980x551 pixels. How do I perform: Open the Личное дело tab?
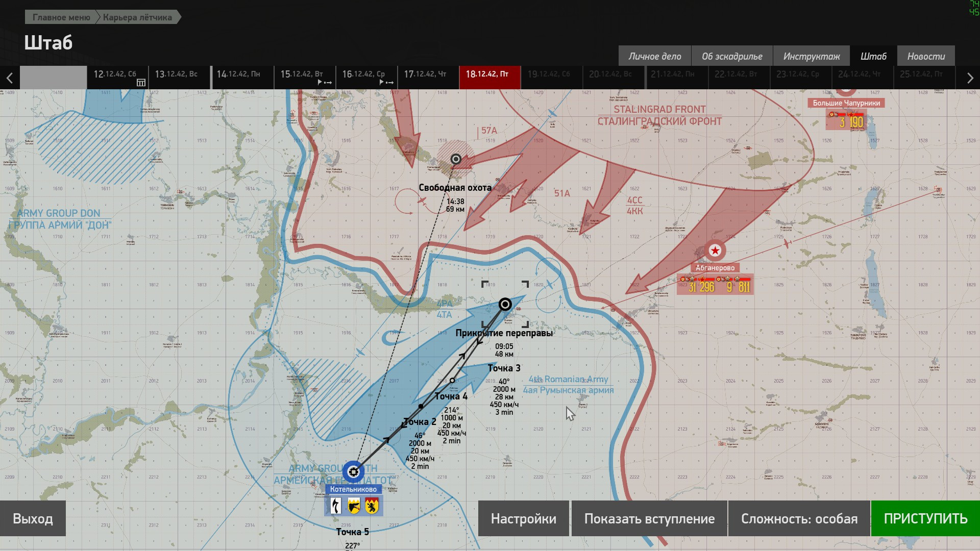coord(655,56)
